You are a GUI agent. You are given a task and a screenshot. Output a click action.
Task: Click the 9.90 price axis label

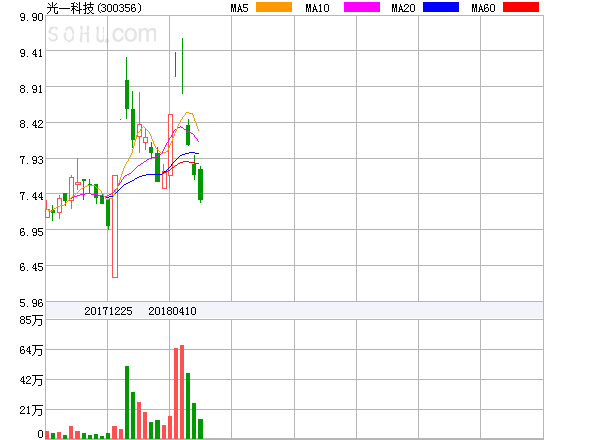click(x=31, y=17)
